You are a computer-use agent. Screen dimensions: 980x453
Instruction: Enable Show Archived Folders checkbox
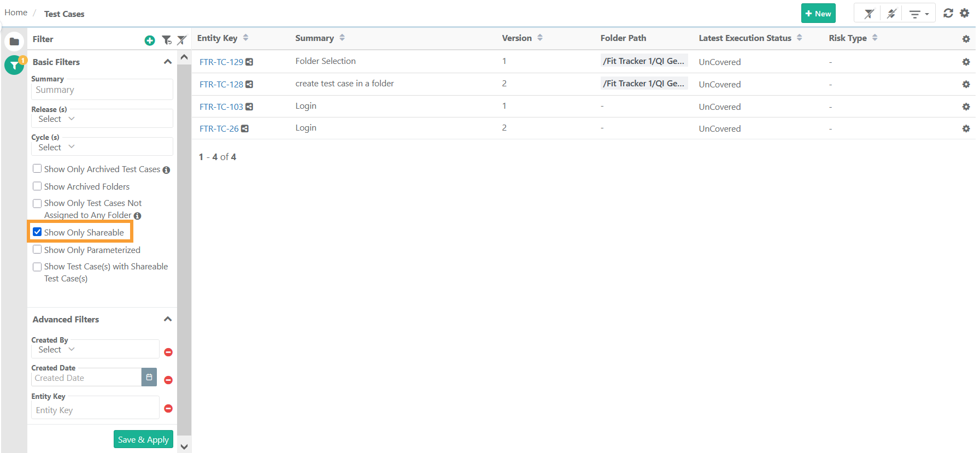click(37, 186)
